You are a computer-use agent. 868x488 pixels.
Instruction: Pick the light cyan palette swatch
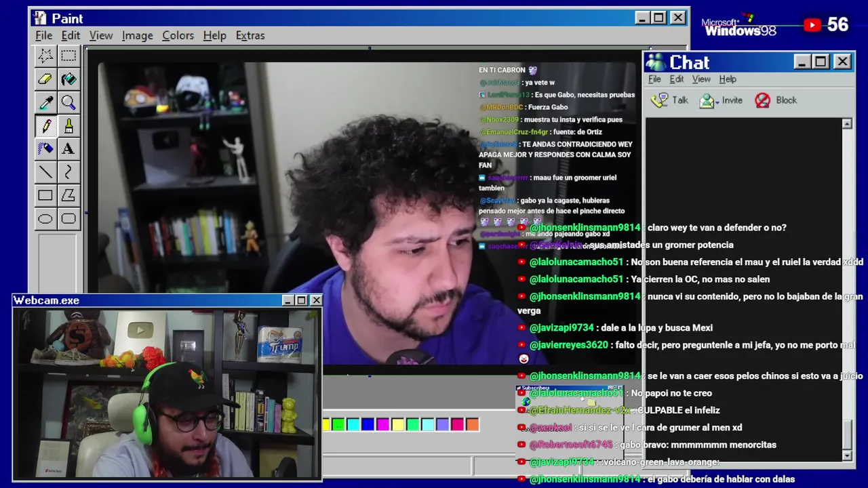tap(427, 425)
